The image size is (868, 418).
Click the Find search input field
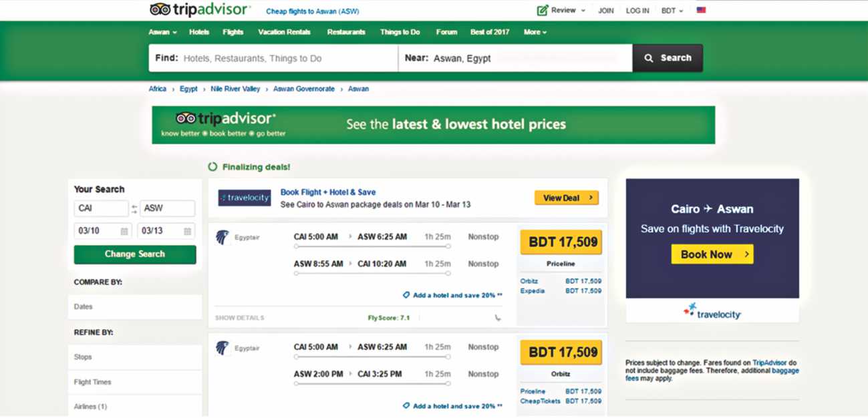coord(287,59)
